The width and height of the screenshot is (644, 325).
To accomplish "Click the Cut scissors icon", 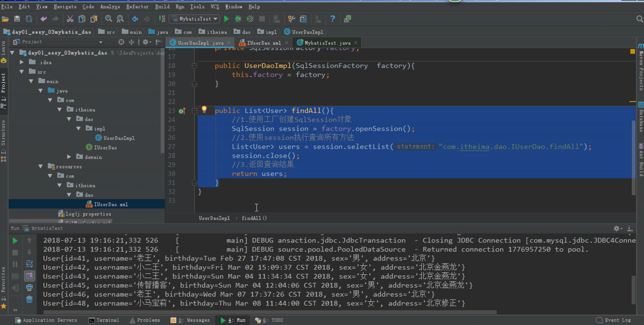I will pos(70,19).
